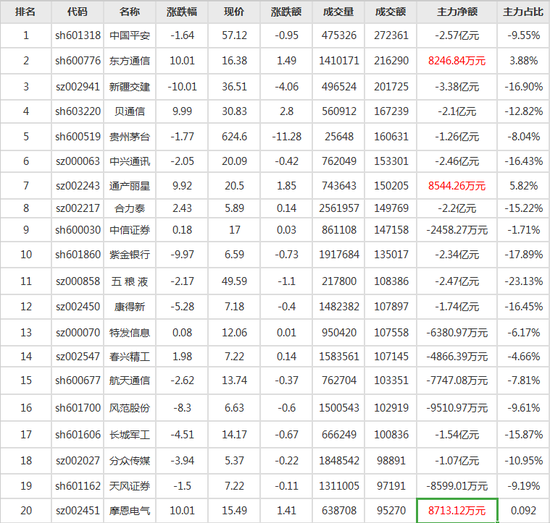Click the -10.01 change percent cell

click(182, 87)
